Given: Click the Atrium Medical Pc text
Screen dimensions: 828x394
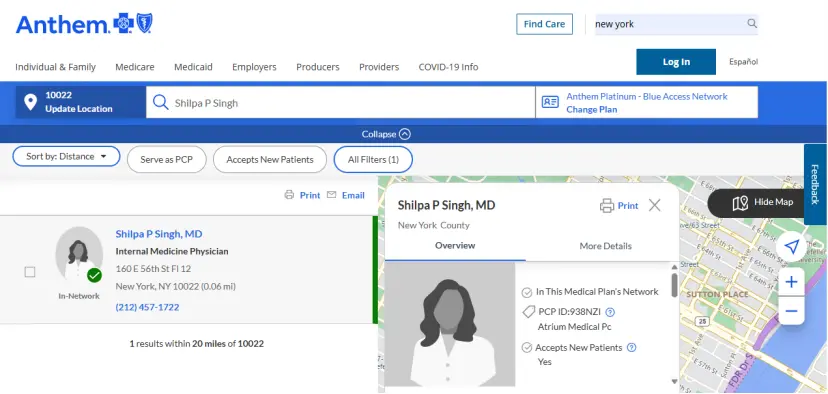Looking at the screenshot, I should [574, 327].
